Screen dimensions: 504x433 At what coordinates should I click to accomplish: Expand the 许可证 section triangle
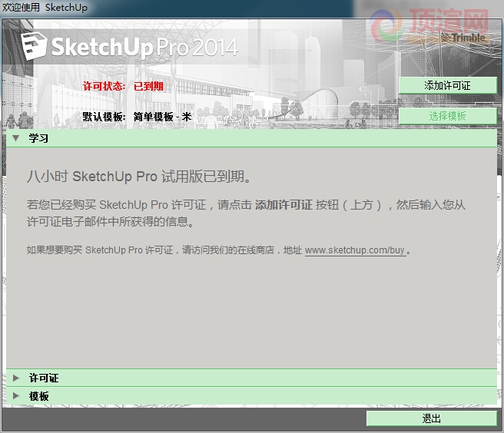pos(16,378)
